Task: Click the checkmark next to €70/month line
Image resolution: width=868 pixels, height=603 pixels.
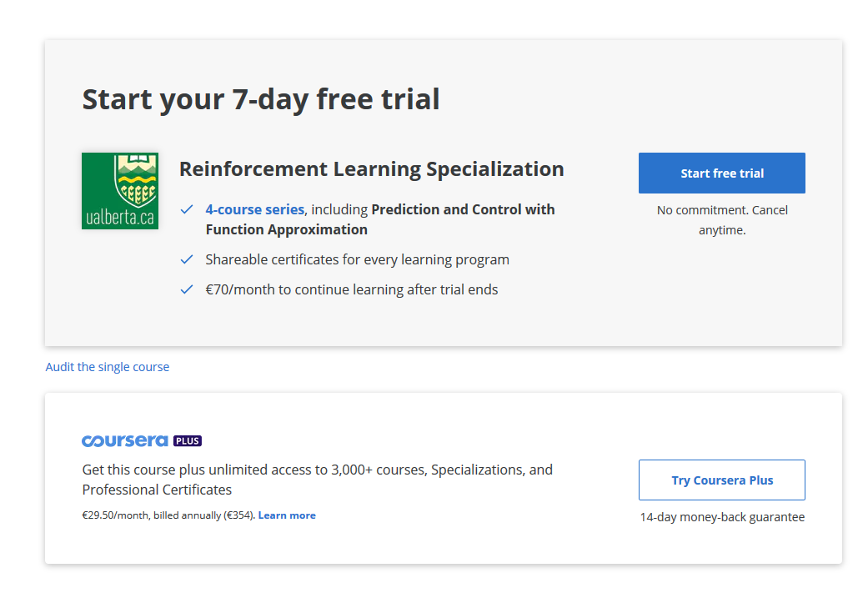Action: click(x=187, y=289)
